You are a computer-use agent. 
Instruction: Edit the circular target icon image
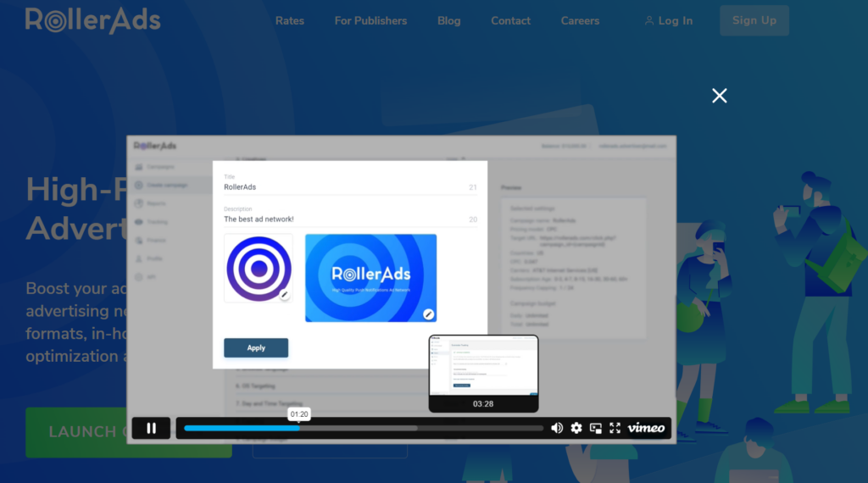[x=285, y=295]
